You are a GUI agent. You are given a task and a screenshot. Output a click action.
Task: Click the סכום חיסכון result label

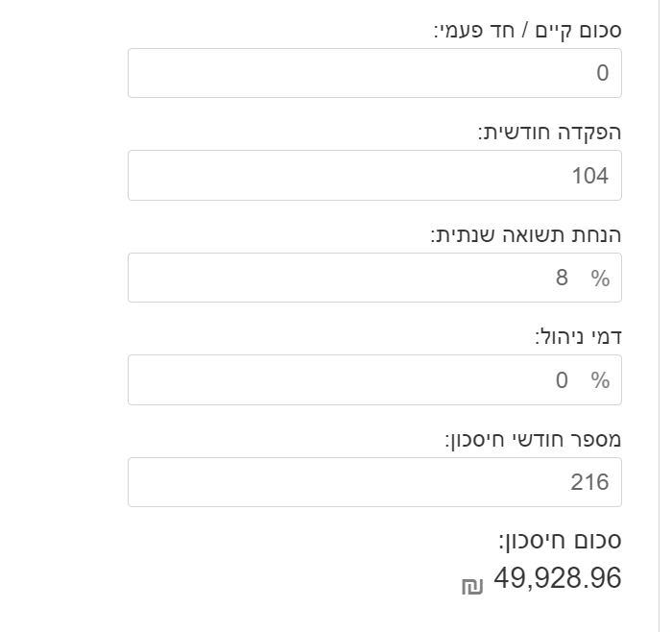[560, 541]
